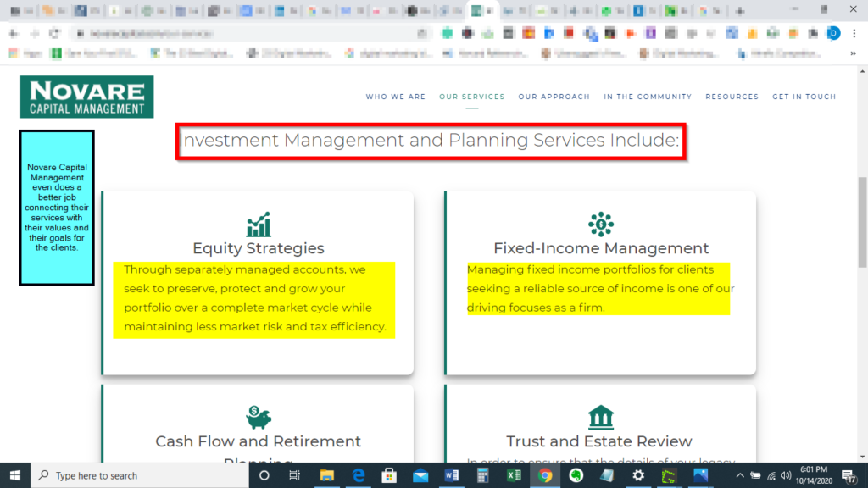This screenshot has width=868, height=488.
Task: Click the Get in Touch link
Action: tap(804, 97)
